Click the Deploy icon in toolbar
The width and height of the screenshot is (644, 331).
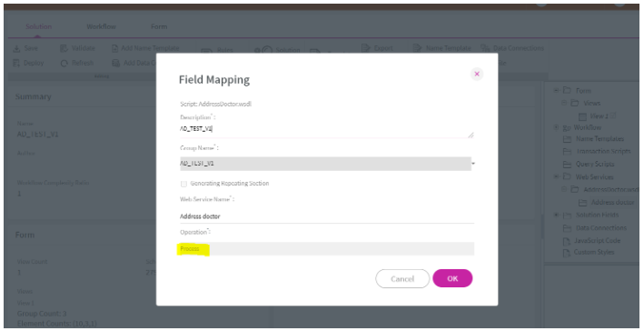coord(16,63)
